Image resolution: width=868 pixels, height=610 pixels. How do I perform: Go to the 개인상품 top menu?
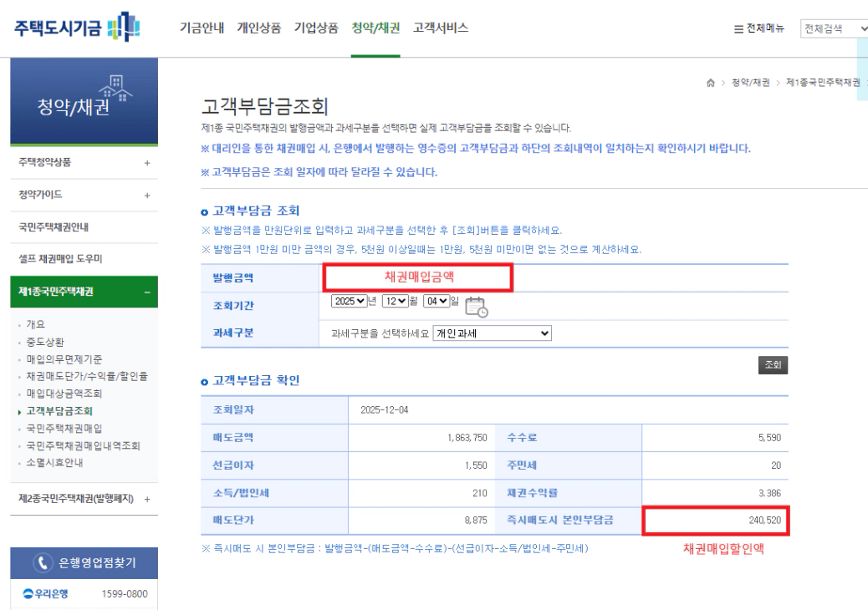pyautogui.click(x=260, y=27)
